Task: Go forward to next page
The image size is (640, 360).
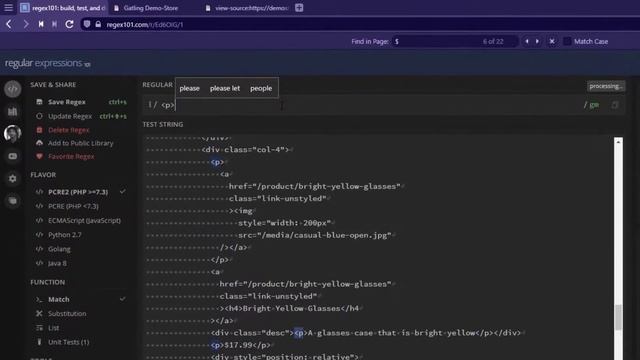Action: (25, 24)
